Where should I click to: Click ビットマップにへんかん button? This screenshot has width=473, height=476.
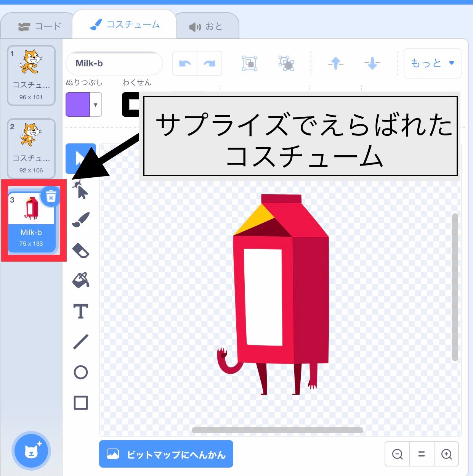click(166, 454)
